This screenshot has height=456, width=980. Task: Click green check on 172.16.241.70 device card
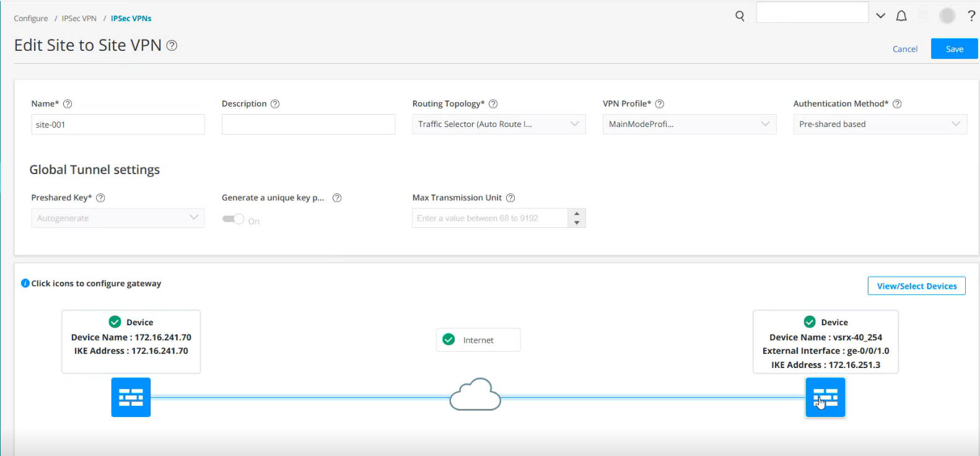click(x=115, y=322)
